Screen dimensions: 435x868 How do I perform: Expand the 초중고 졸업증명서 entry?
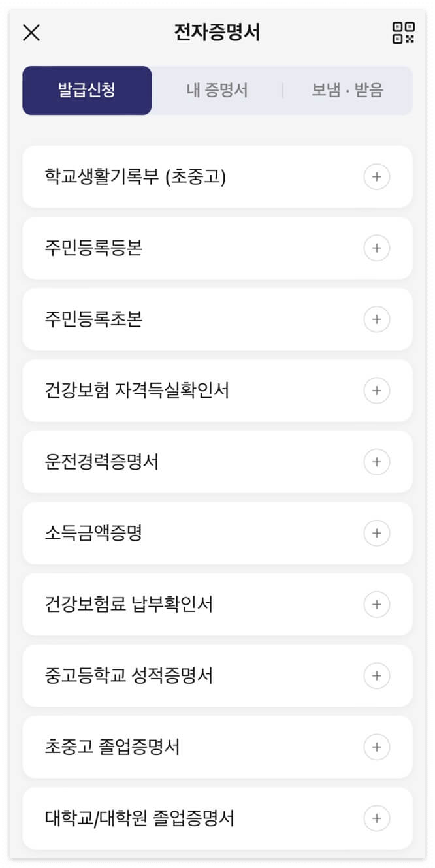[x=377, y=747]
